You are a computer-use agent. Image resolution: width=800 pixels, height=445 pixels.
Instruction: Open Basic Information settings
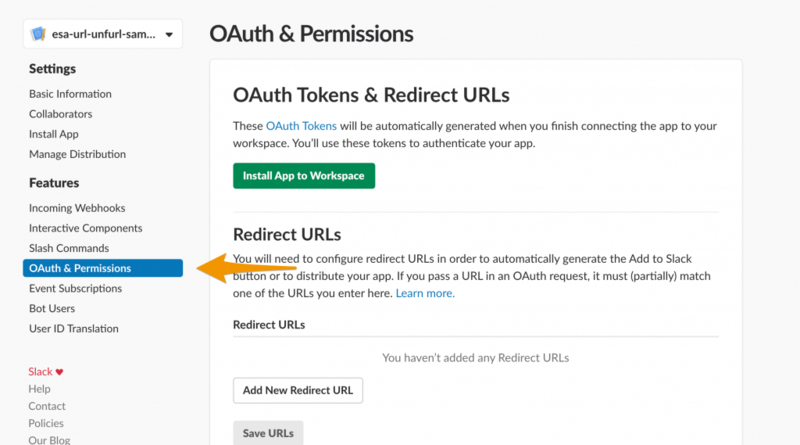coord(70,94)
